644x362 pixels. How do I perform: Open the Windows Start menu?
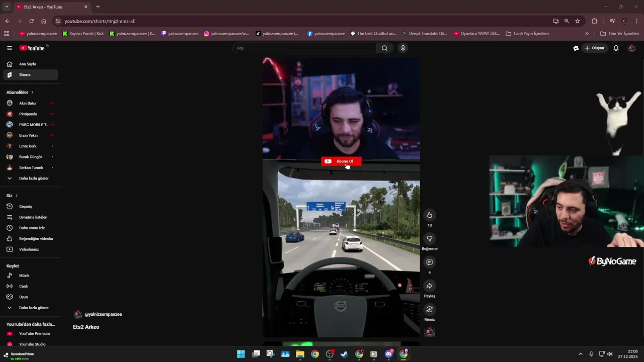tap(241, 354)
